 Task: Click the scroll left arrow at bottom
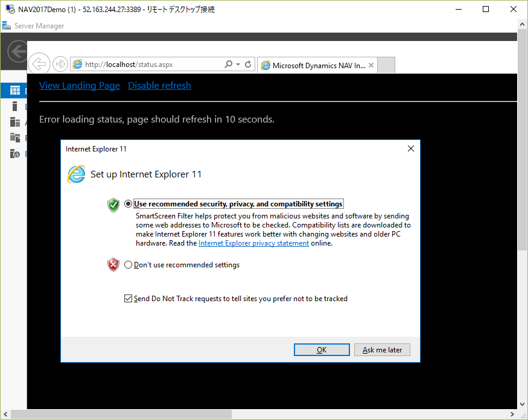[5, 415]
